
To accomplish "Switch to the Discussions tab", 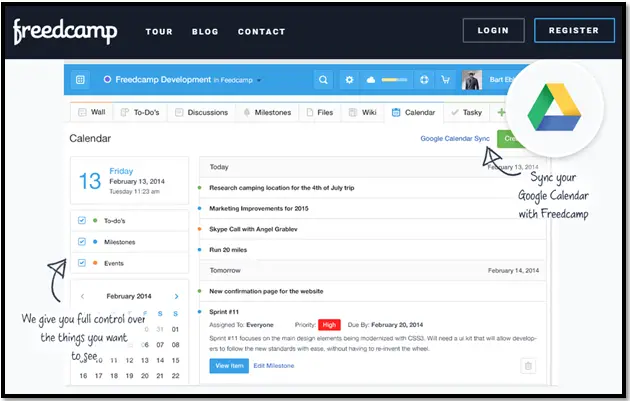I will [201, 112].
